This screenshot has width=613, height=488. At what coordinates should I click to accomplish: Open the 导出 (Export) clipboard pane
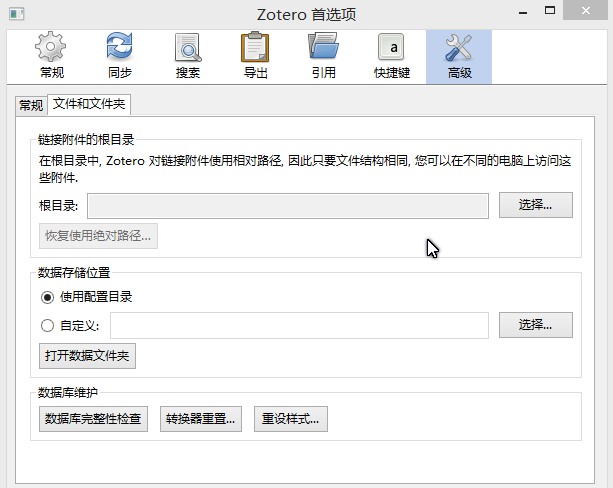255,56
